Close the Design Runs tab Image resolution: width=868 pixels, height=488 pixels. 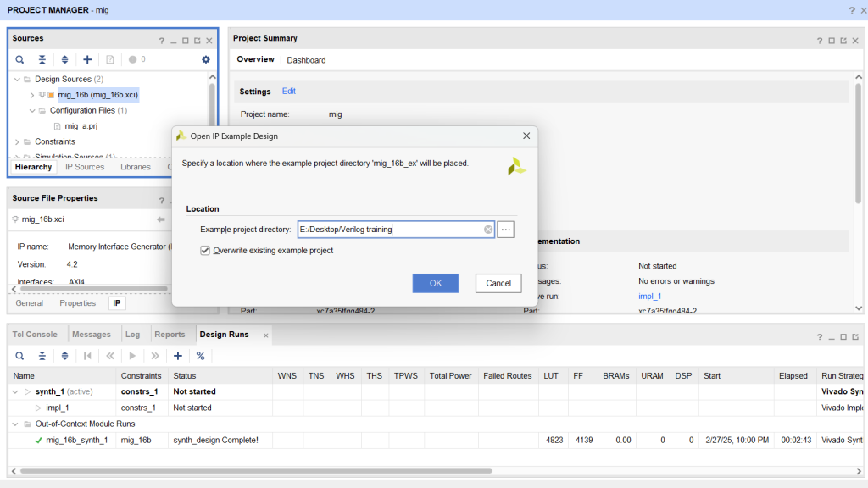pyautogui.click(x=265, y=335)
